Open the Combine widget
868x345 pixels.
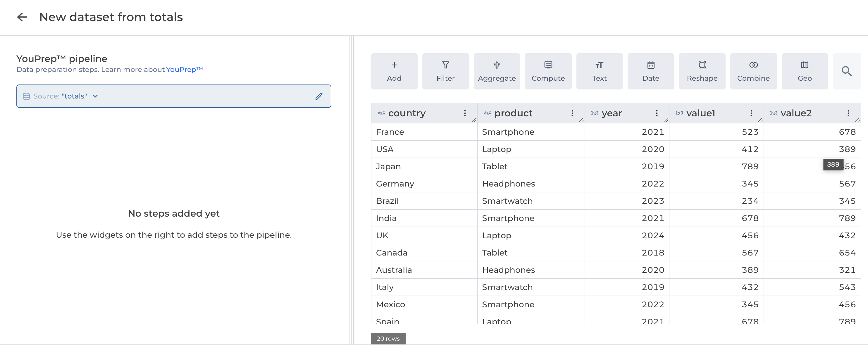753,71
